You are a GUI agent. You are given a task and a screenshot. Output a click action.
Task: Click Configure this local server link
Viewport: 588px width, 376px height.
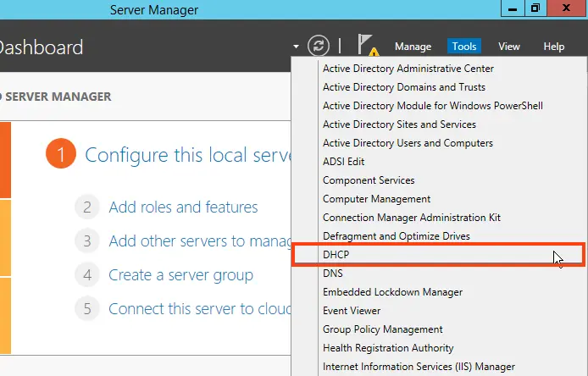[x=188, y=156]
